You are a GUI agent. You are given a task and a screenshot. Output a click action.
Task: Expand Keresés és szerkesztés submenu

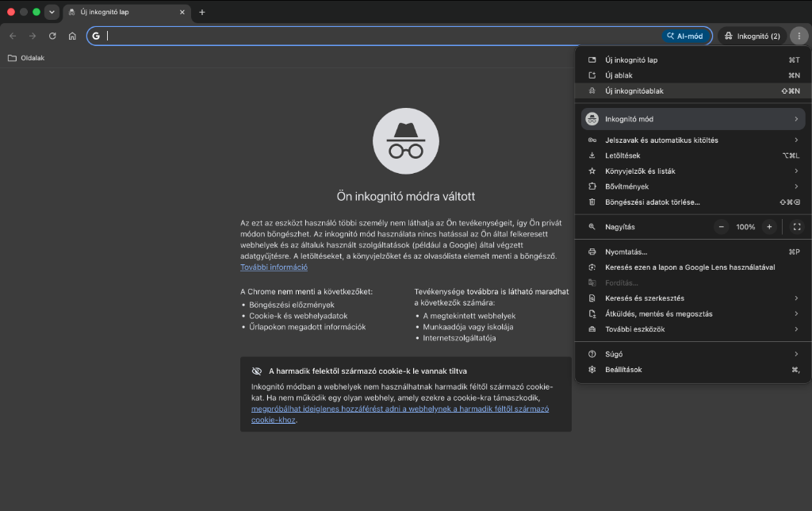[x=693, y=298]
